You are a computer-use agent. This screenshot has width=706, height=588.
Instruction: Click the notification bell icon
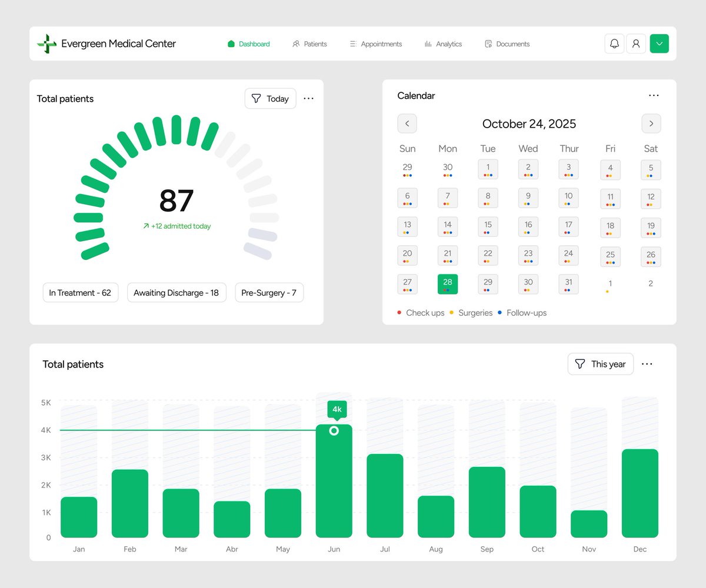pyautogui.click(x=614, y=44)
